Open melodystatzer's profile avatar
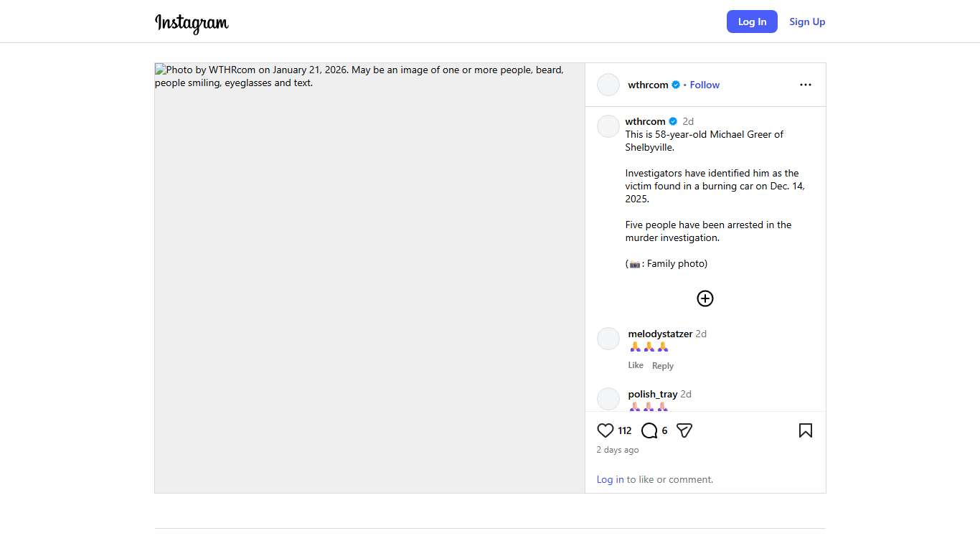This screenshot has width=980, height=551. 608,339
